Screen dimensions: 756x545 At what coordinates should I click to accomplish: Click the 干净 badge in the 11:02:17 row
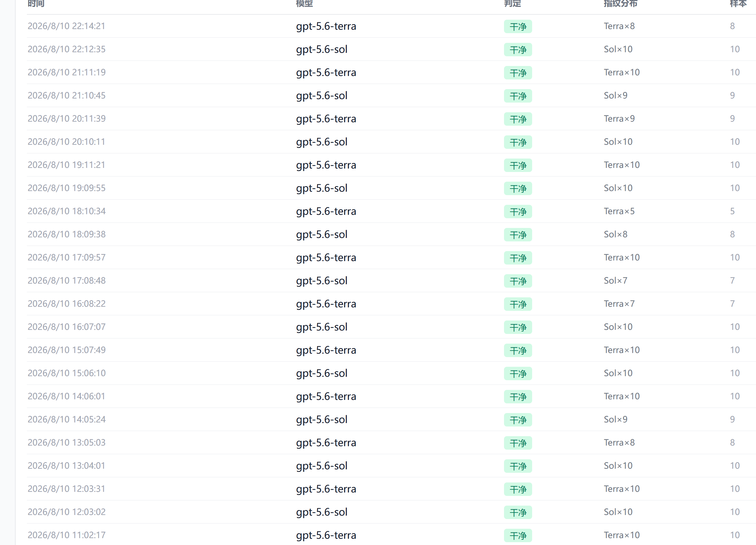pyautogui.click(x=518, y=536)
